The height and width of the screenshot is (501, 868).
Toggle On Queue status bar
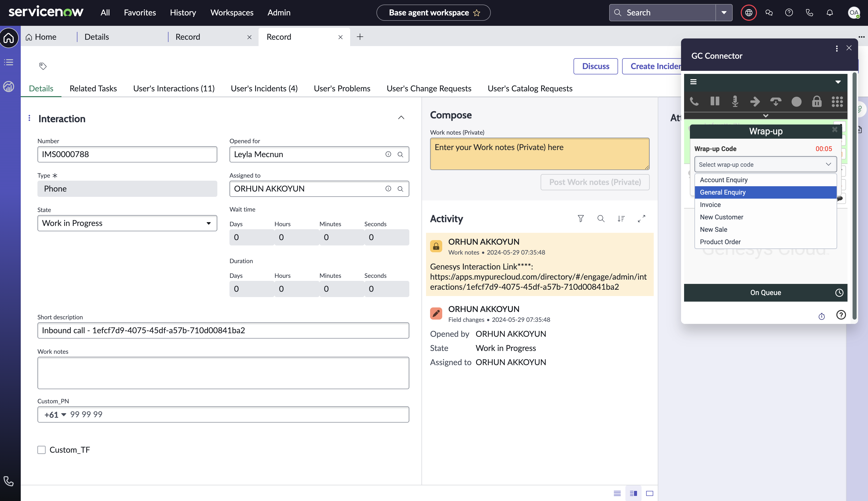tap(765, 293)
